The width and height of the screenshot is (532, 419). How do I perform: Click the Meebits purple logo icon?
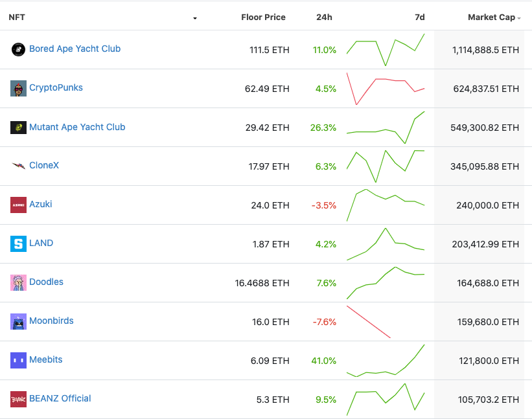[x=18, y=360]
